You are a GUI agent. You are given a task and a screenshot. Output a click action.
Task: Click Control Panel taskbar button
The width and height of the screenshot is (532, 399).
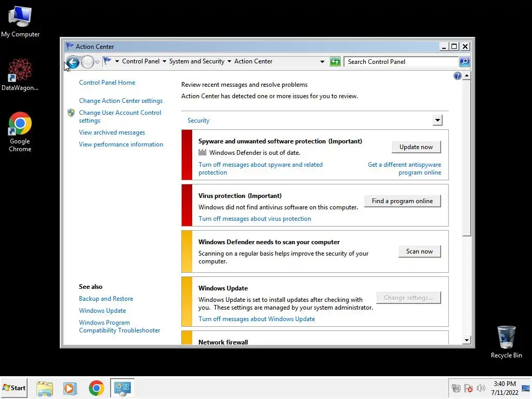pos(122,388)
